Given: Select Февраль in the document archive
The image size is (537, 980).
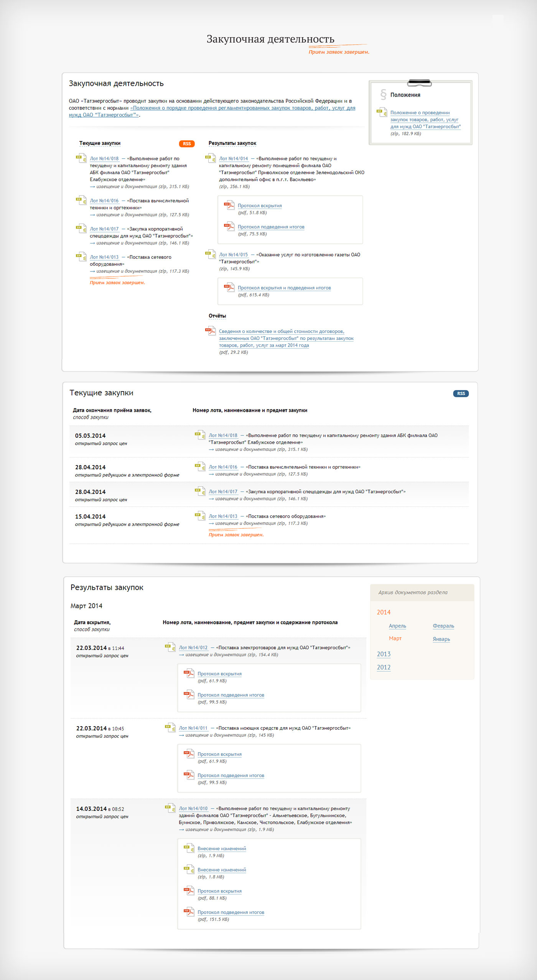Looking at the screenshot, I should (x=443, y=626).
